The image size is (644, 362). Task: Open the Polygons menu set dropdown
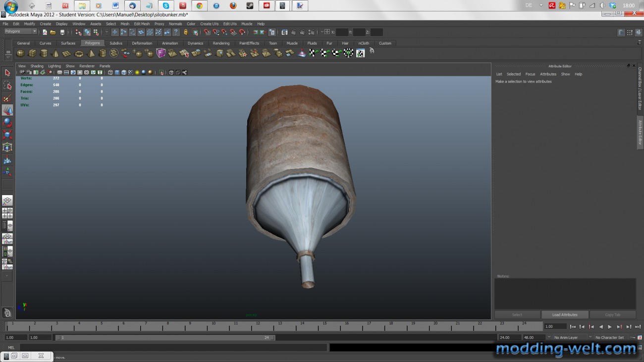20,32
